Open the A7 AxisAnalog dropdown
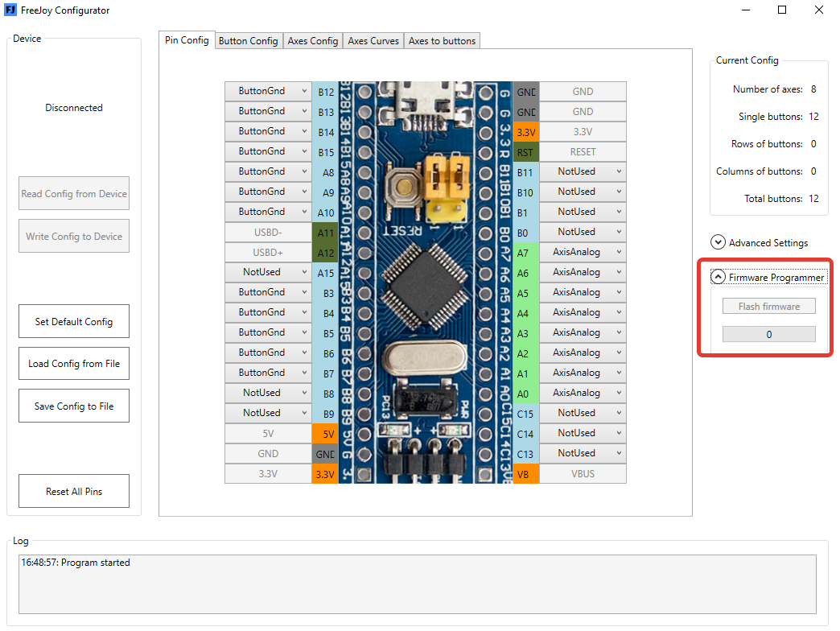840x631 pixels. tap(583, 252)
